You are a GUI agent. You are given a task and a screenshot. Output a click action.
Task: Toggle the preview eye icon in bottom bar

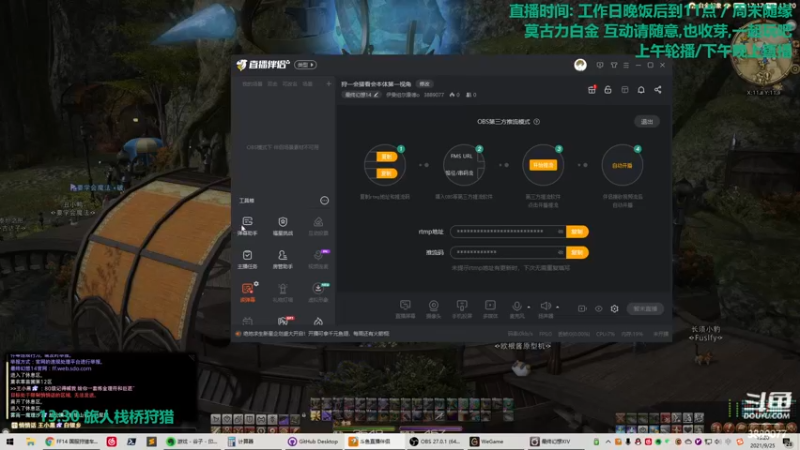tap(598, 309)
